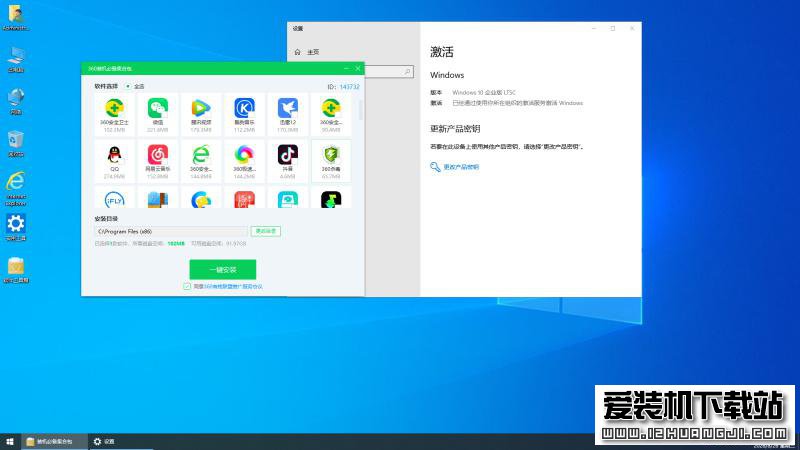Image resolution: width=800 pixels, height=450 pixels.
Task: Minimize the green installer window
Action: 346,68
